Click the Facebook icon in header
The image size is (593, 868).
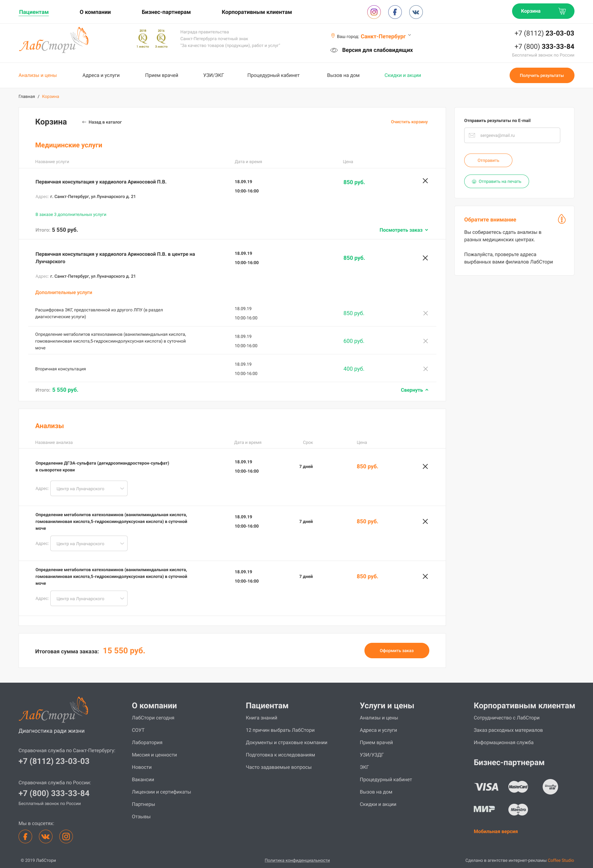395,12
